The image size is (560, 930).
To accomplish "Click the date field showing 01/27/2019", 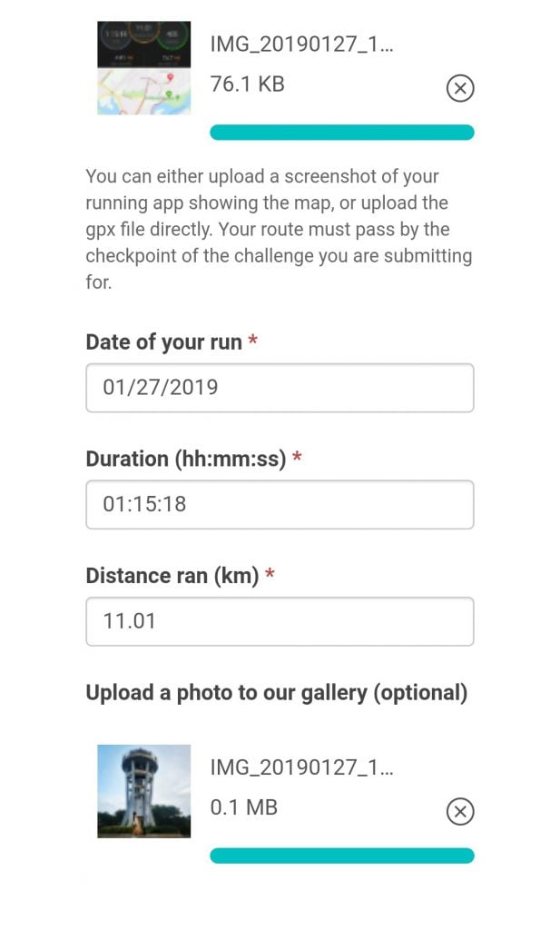I will [280, 388].
